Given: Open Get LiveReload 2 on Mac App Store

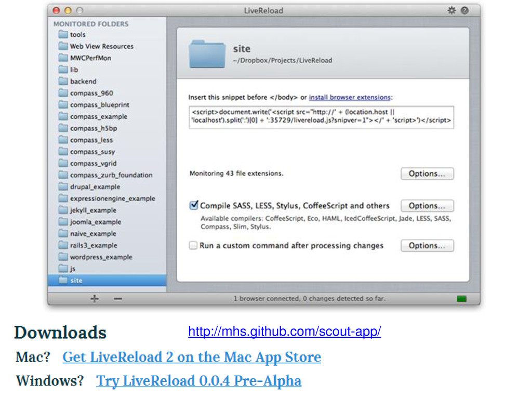Looking at the screenshot, I should (x=192, y=357).
